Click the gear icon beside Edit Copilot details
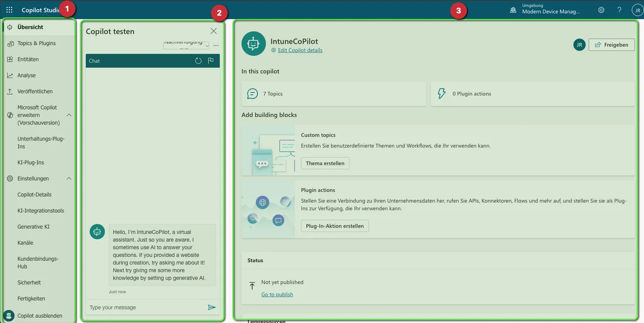644x323 pixels. click(x=274, y=50)
